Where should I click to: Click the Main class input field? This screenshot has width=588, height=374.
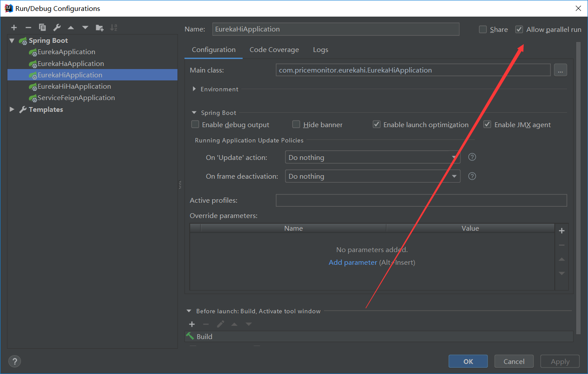[x=413, y=70]
